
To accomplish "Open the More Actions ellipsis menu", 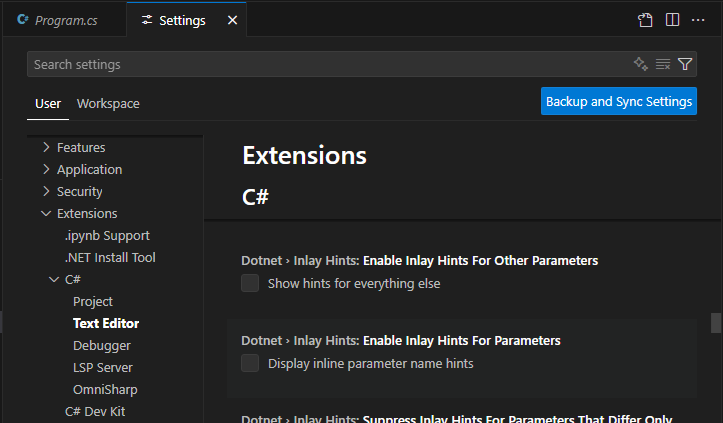I will (698, 20).
